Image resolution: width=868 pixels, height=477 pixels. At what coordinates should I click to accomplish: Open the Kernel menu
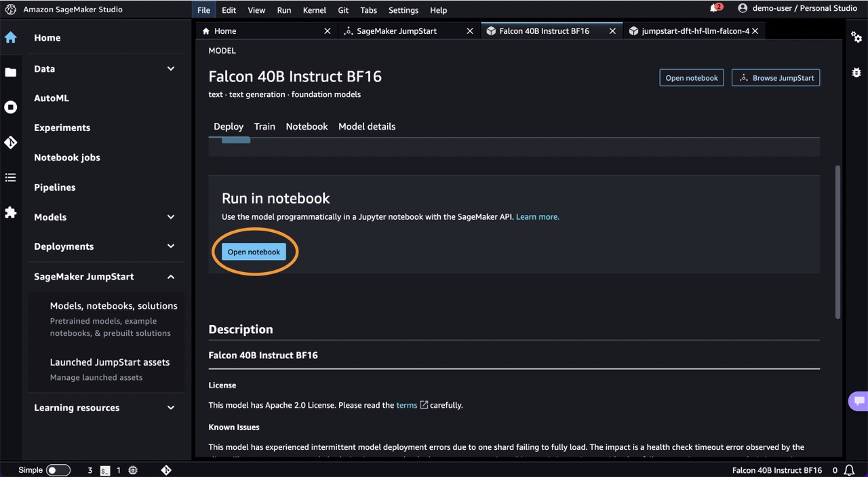[x=314, y=10]
